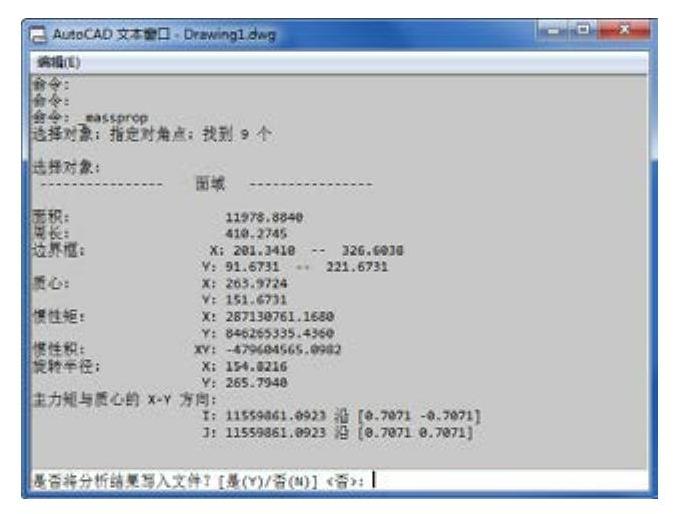Click the principal moment I line
The height and width of the screenshot is (514, 675).
pos(341,416)
